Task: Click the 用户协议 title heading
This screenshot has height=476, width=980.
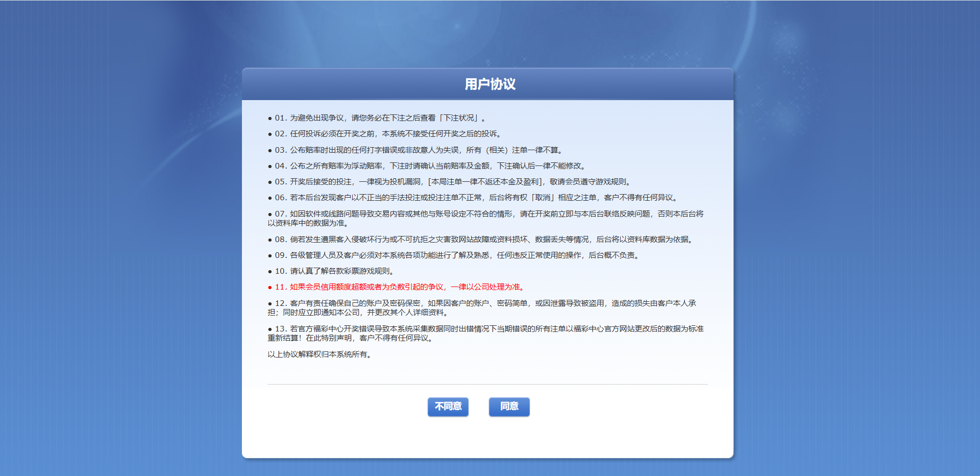Action: (489, 84)
